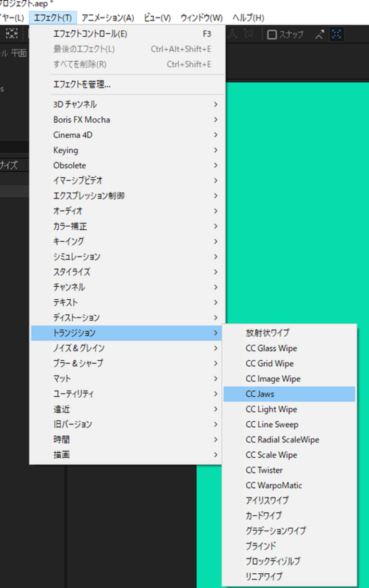Open the ブラー＆シャープ effect category
The height and width of the screenshot is (588, 369).
coord(126,364)
